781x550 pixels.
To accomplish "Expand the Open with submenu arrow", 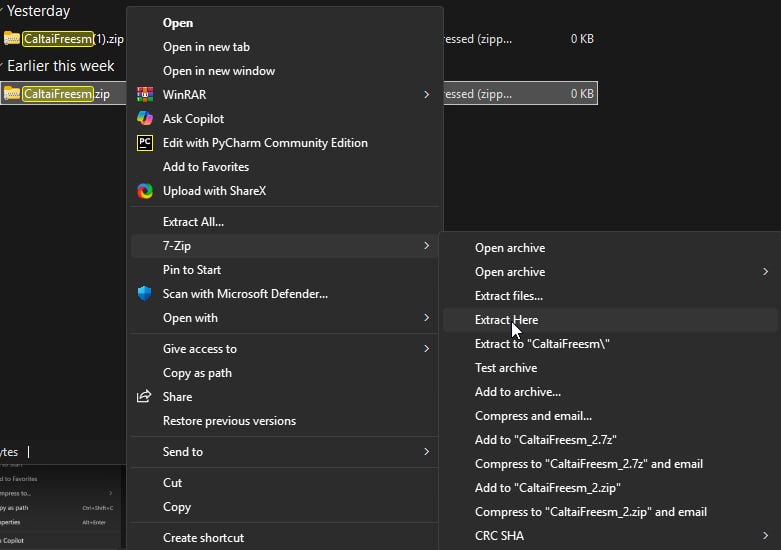I will [x=426, y=317].
